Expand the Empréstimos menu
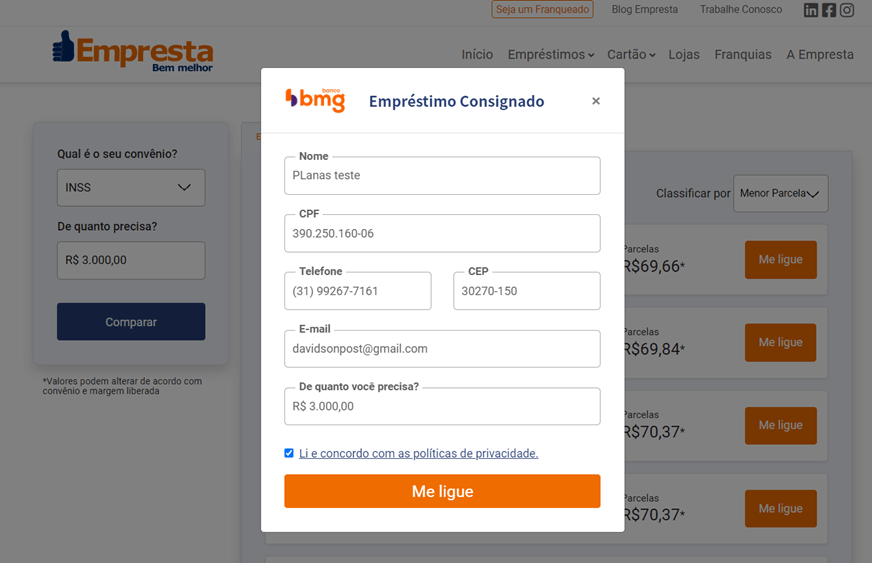The height and width of the screenshot is (563, 872). pyautogui.click(x=550, y=55)
